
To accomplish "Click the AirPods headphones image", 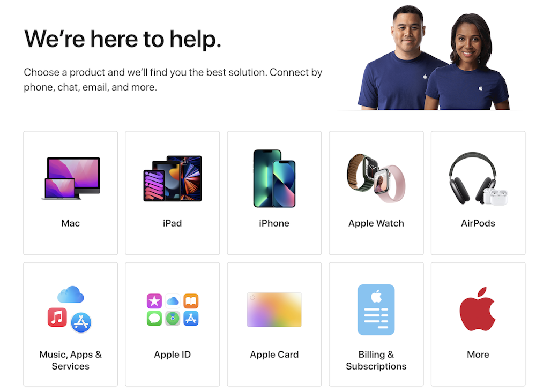I will pyautogui.click(x=478, y=178).
